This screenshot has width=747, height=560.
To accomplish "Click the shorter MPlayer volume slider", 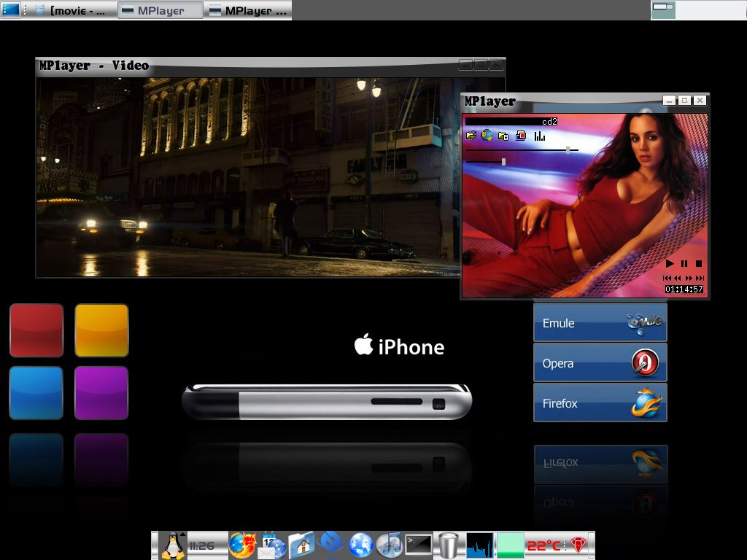I will pos(486,162).
